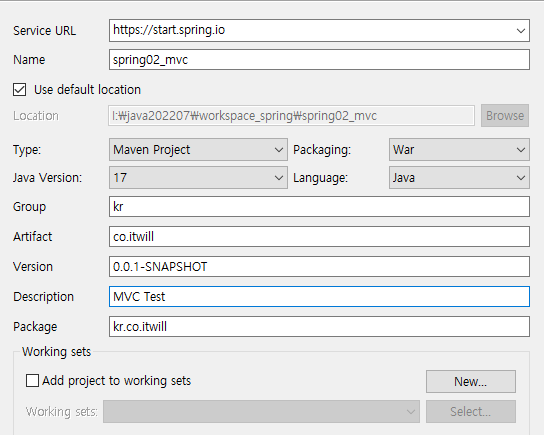Screen dimensions: 544x435
Task: Click the Working sets group title
Action: 57,352
